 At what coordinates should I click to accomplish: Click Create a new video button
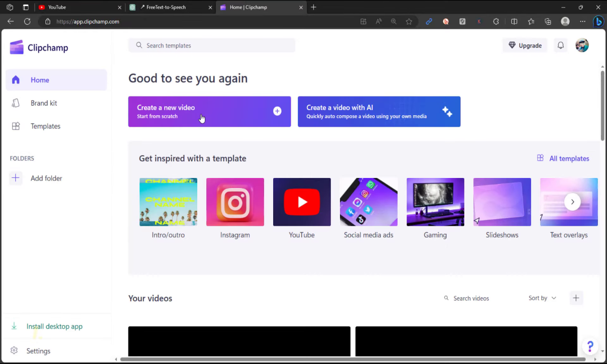[x=209, y=112]
